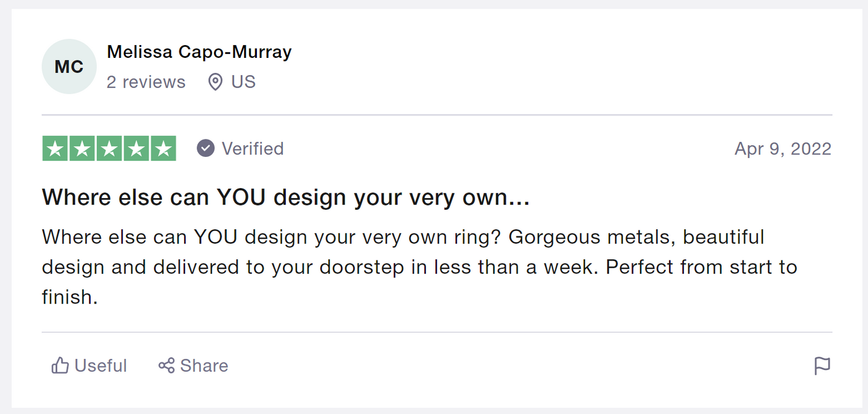Click the share network icon
This screenshot has height=414, width=868.
[167, 365]
